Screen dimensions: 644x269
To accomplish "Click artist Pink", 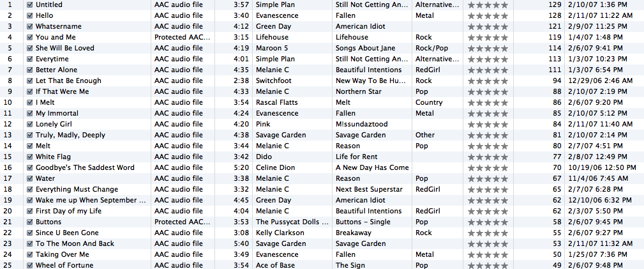I will point(263,124).
